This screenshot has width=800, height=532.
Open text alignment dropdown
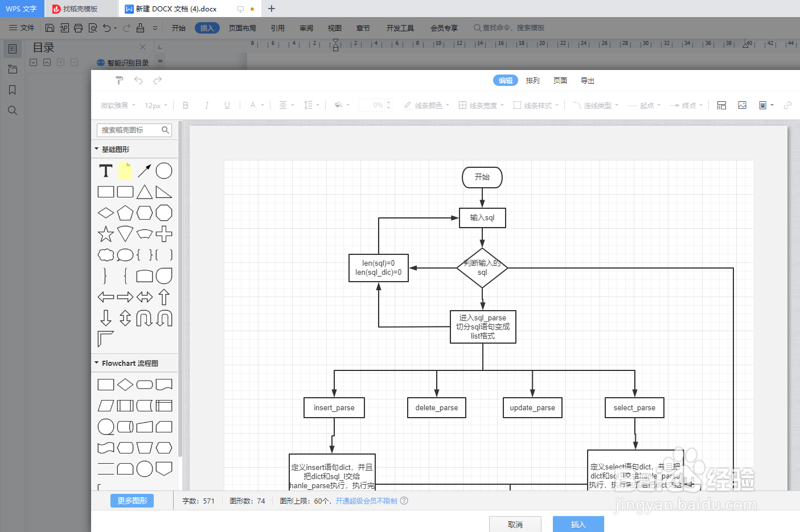tap(286, 105)
